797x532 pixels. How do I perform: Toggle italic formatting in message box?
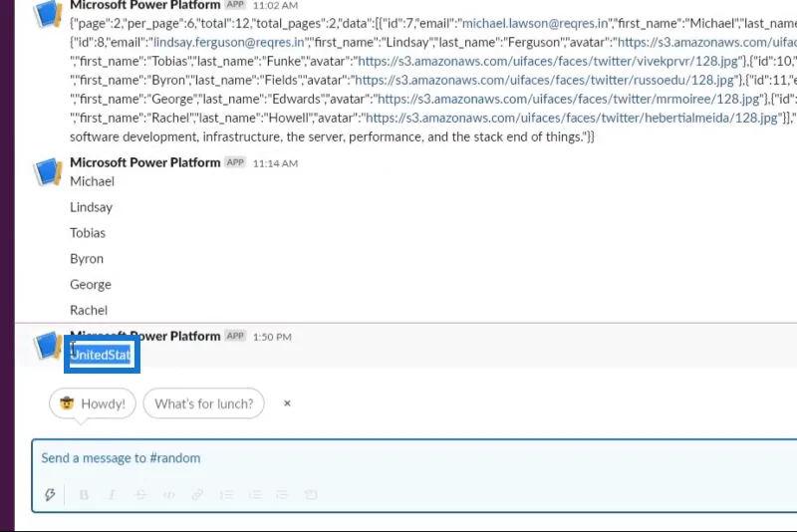point(112,494)
